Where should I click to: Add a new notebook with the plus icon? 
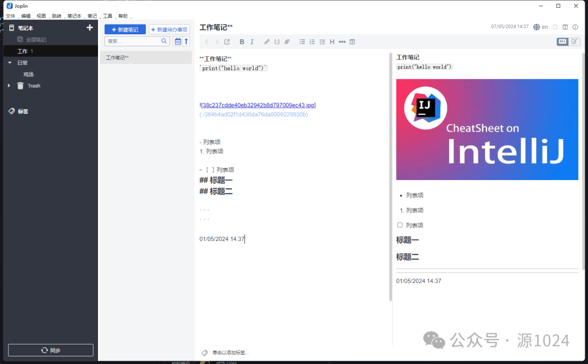pos(90,27)
